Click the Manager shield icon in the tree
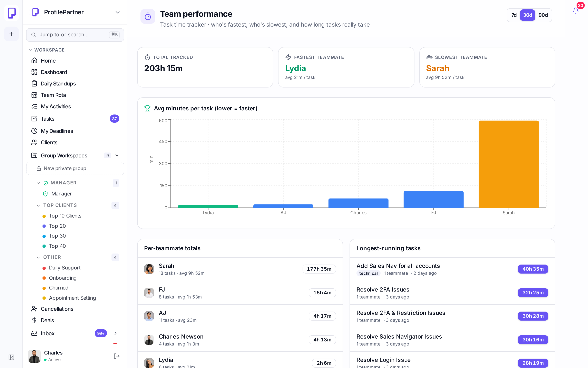This screenshot has width=588, height=368. click(x=45, y=194)
